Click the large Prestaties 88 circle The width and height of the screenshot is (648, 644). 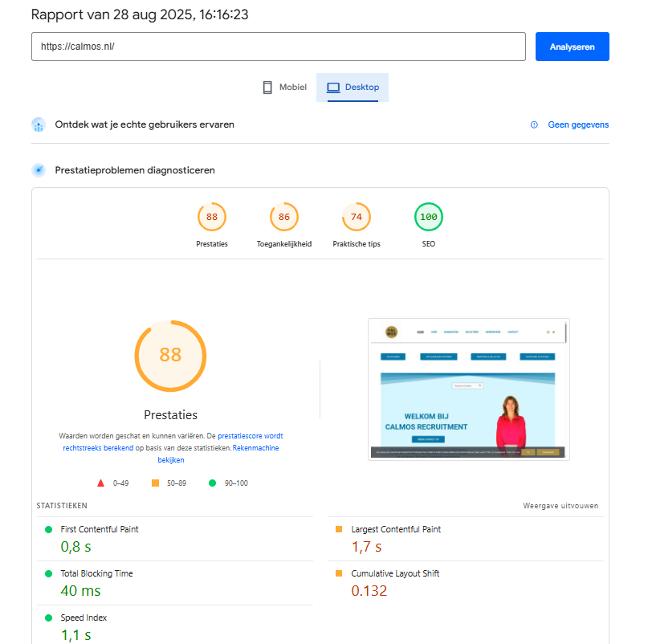coord(170,355)
